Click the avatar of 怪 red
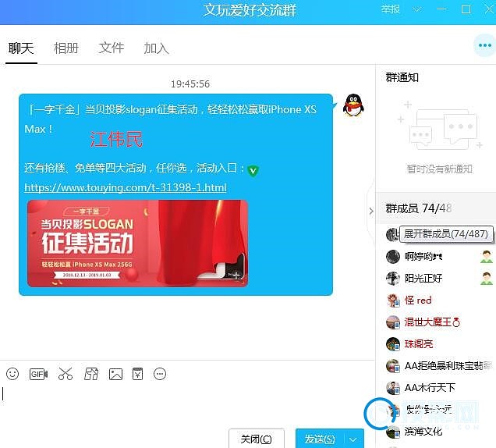 coord(393,300)
